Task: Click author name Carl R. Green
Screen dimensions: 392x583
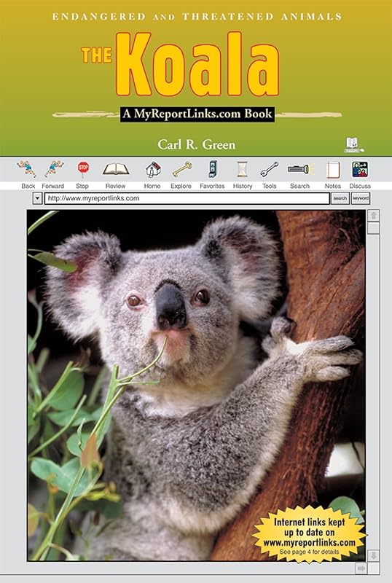Action: click(x=197, y=144)
